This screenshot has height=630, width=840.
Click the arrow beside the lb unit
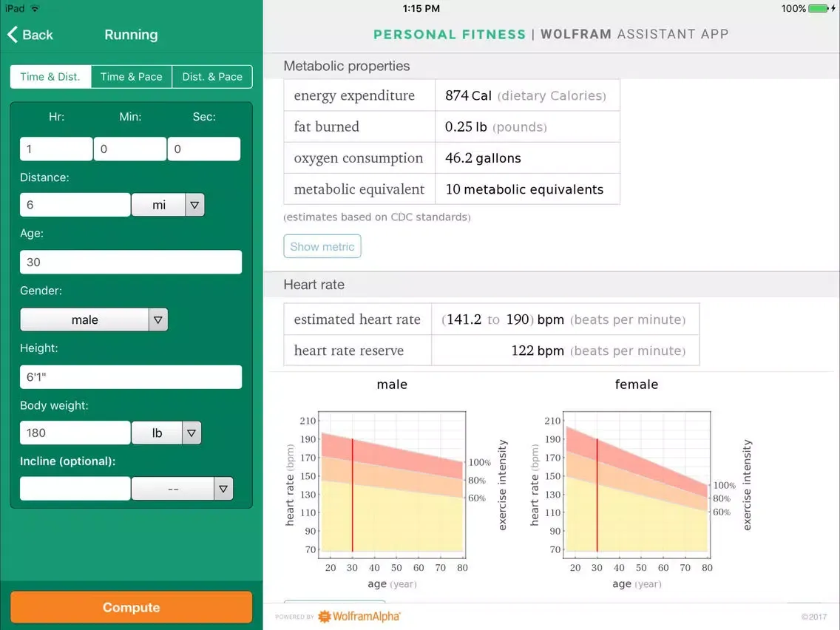click(192, 433)
